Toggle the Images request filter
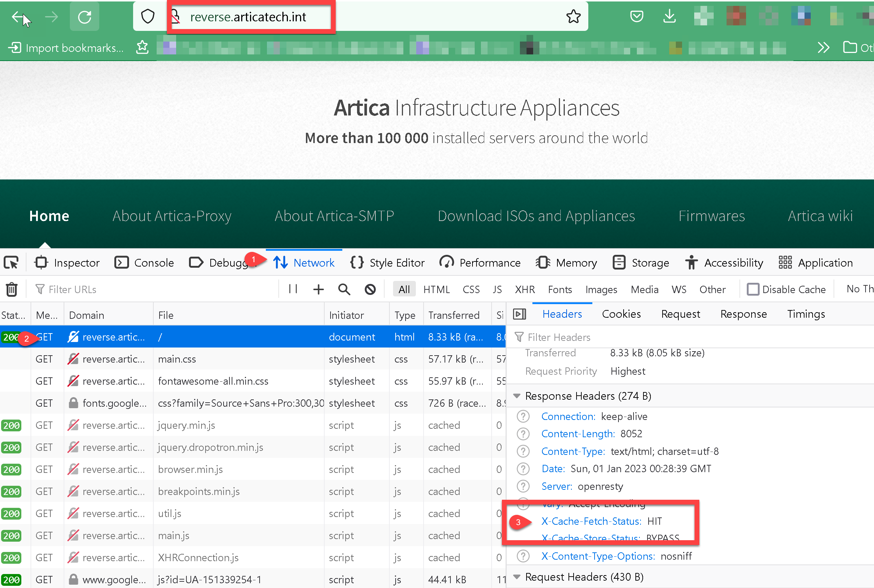 pyautogui.click(x=601, y=289)
